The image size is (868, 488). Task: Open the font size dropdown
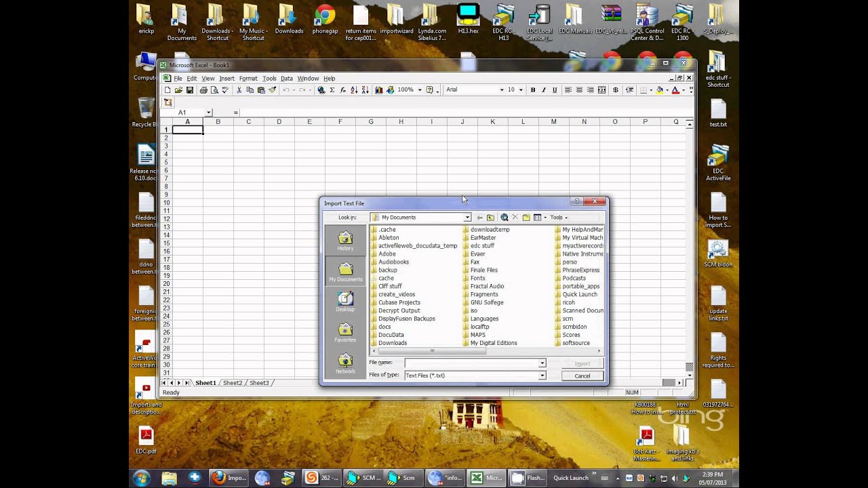521,89
